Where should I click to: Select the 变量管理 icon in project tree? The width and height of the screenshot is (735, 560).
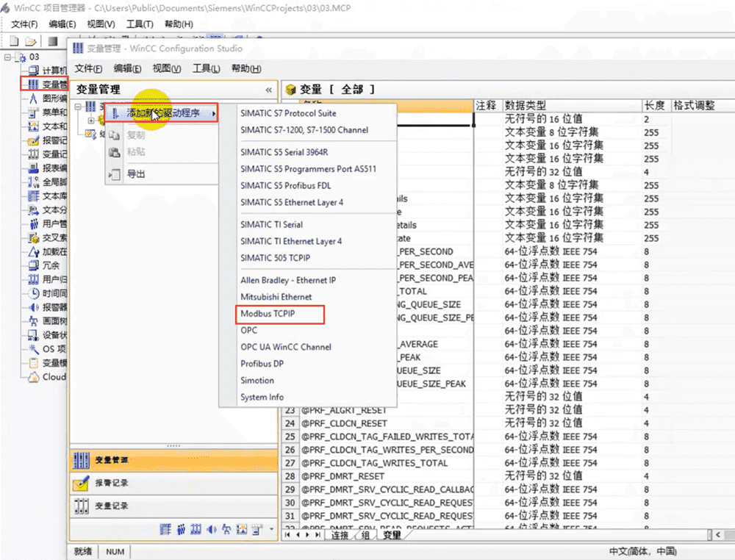(33, 85)
